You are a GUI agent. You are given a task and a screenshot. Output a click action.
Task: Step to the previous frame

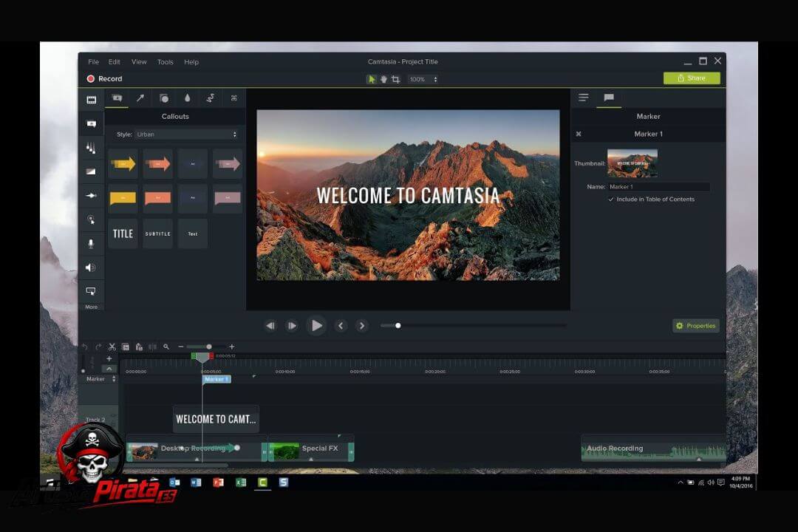[270, 325]
